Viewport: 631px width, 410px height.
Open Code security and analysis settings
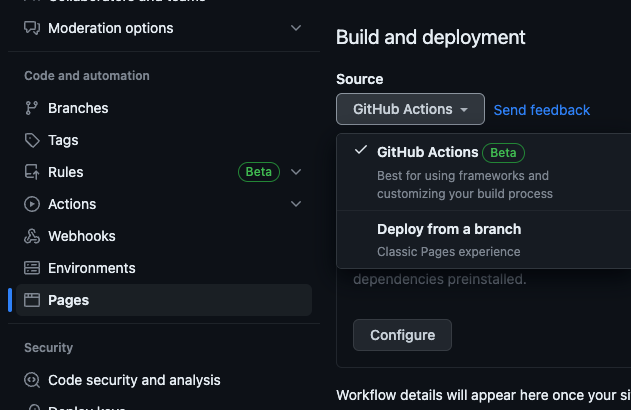tap(164, 380)
